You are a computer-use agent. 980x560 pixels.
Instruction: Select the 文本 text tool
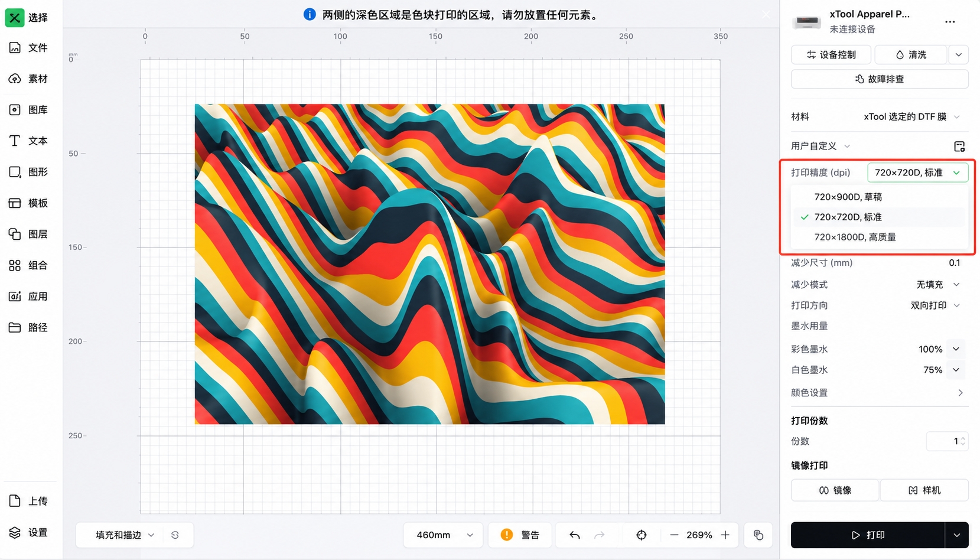(x=27, y=141)
